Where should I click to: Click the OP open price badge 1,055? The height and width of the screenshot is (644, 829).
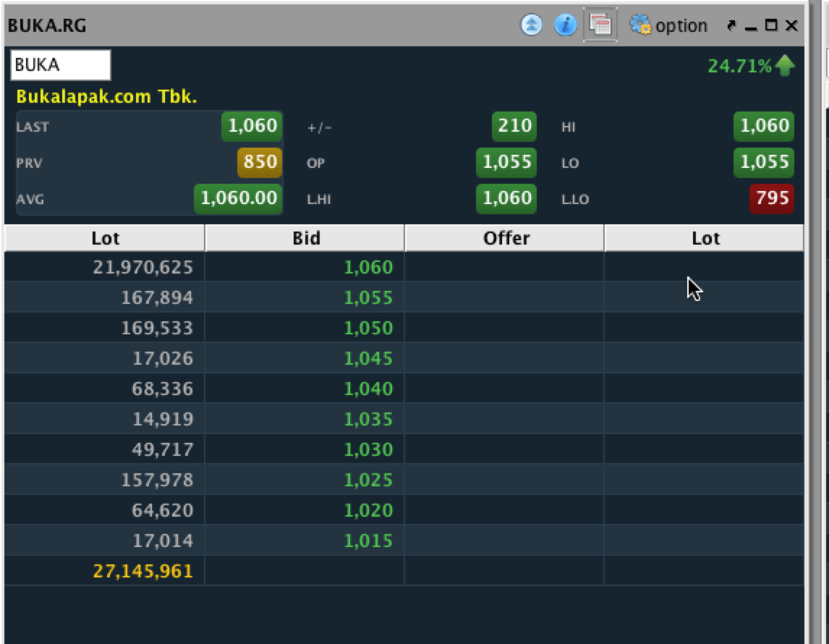506,162
